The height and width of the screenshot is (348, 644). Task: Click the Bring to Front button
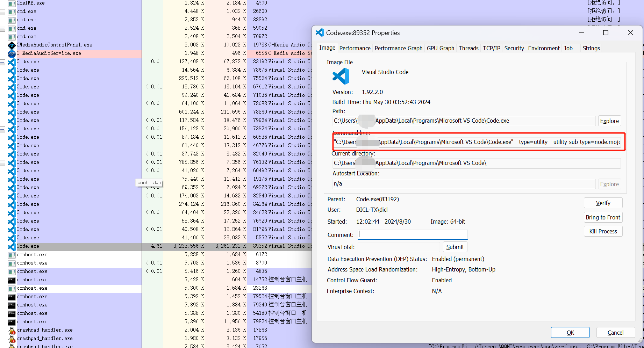[x=603, y=217]
